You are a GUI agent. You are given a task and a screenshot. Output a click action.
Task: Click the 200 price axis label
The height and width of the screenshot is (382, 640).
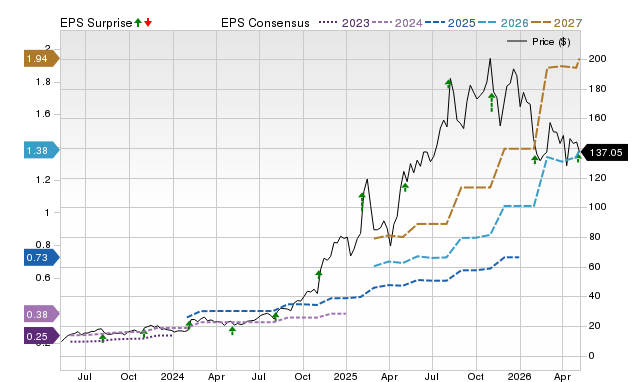click(x=598, y=59)
